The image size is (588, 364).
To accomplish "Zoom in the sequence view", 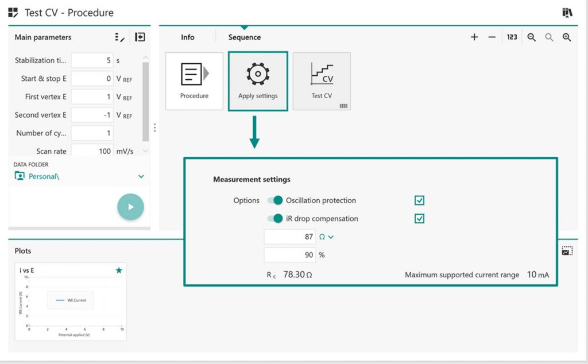I will click(x=567, y=37).
